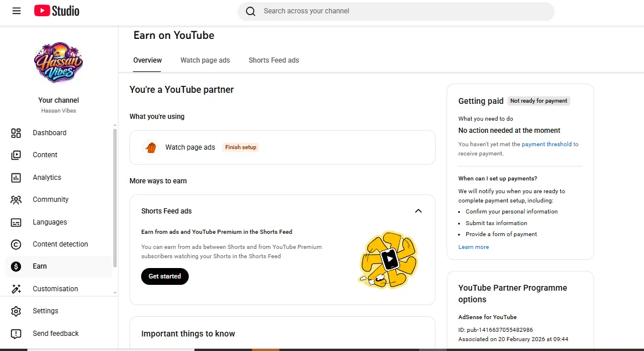Click the Settings gear icon

tap(16, 311)
